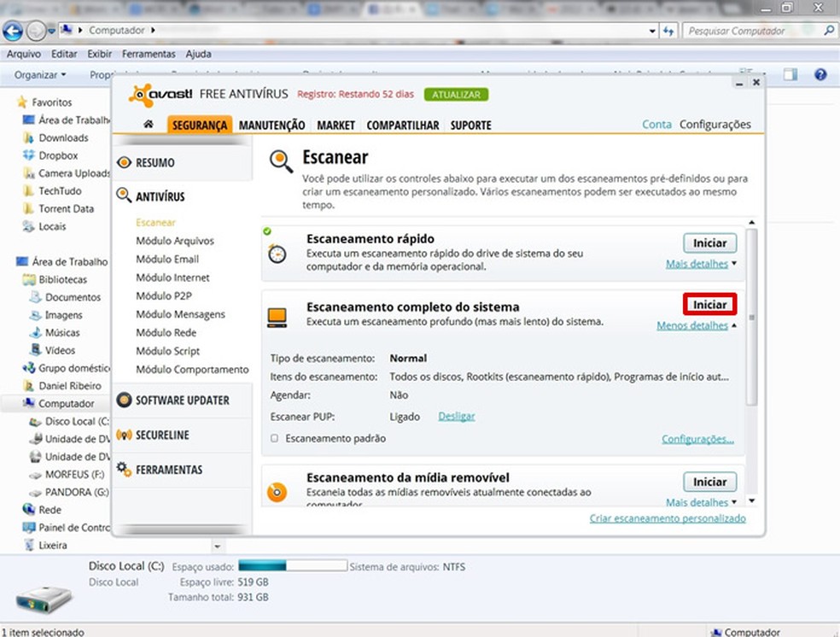Click the green Atualizar button
Image resolution: width=840 pixels, height=637 pixels.
pyautogui.click(x=456, y=94)
